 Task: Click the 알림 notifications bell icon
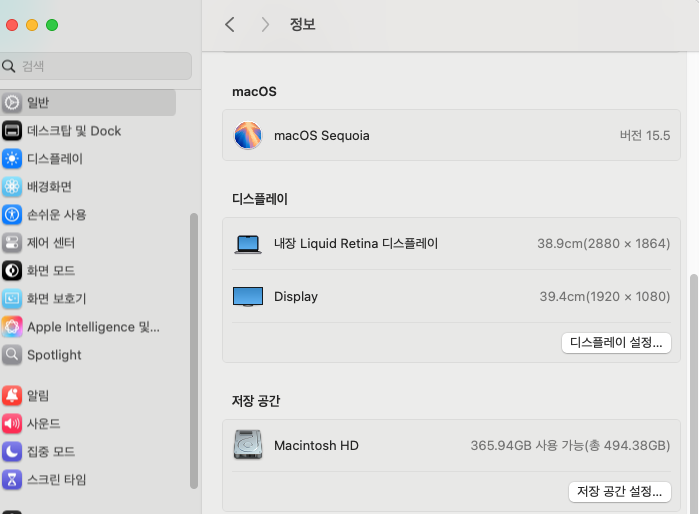click(x=12, y=396)
